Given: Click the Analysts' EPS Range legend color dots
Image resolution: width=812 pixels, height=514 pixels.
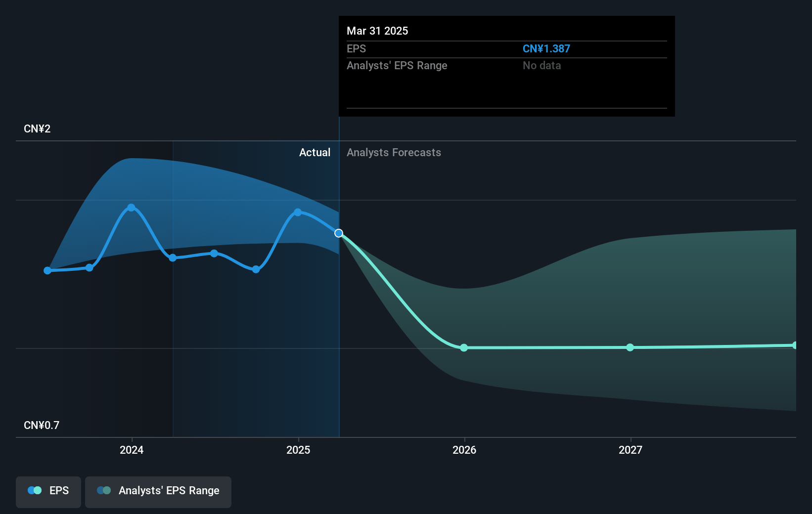Looking at the screenshot, I should tap(104, 490).
